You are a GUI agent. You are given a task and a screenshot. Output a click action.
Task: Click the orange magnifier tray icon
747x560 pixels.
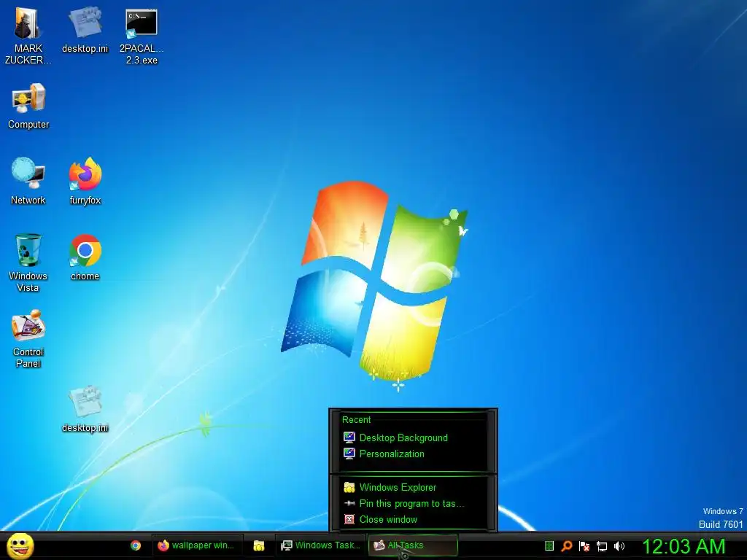567,545
